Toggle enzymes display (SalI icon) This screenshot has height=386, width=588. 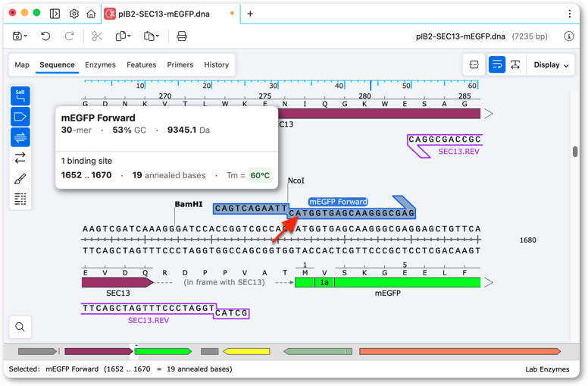(x=20, y=96)
